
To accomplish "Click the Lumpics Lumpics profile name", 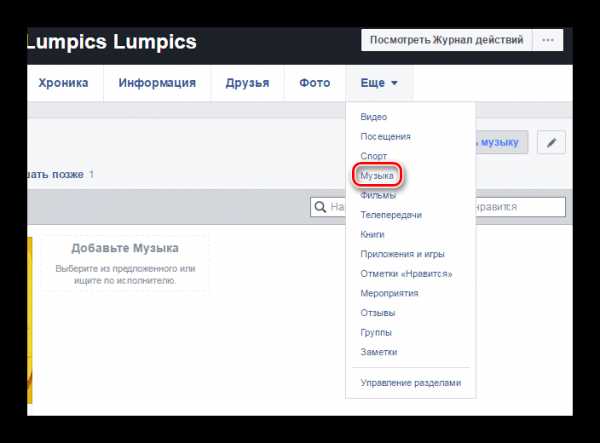I will tap(112, 42).
